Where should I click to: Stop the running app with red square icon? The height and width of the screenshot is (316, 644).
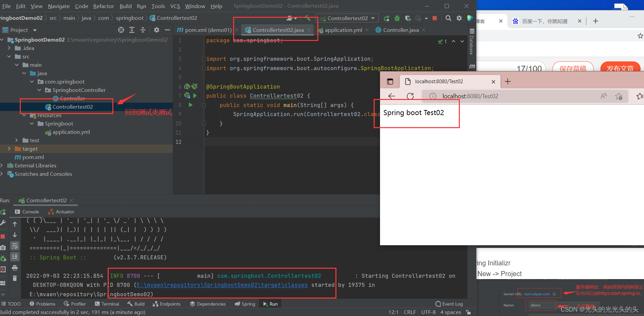(x=435, y=18)
